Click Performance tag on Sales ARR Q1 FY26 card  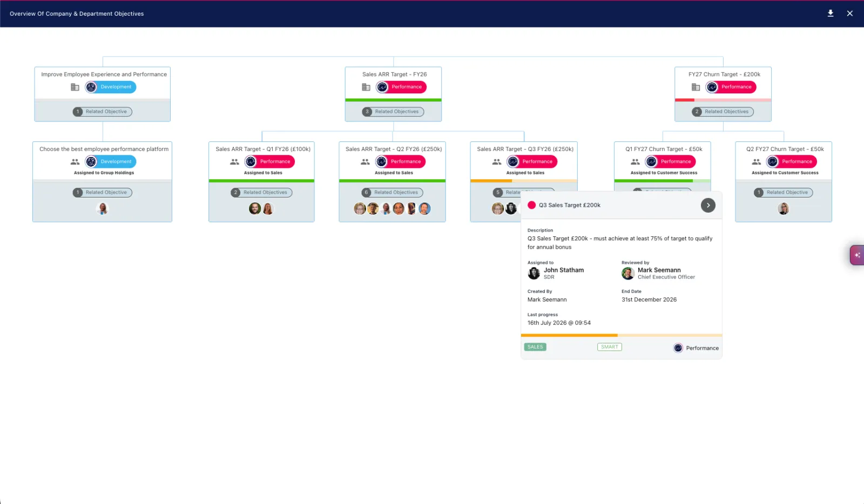click(x=269, y=161)
